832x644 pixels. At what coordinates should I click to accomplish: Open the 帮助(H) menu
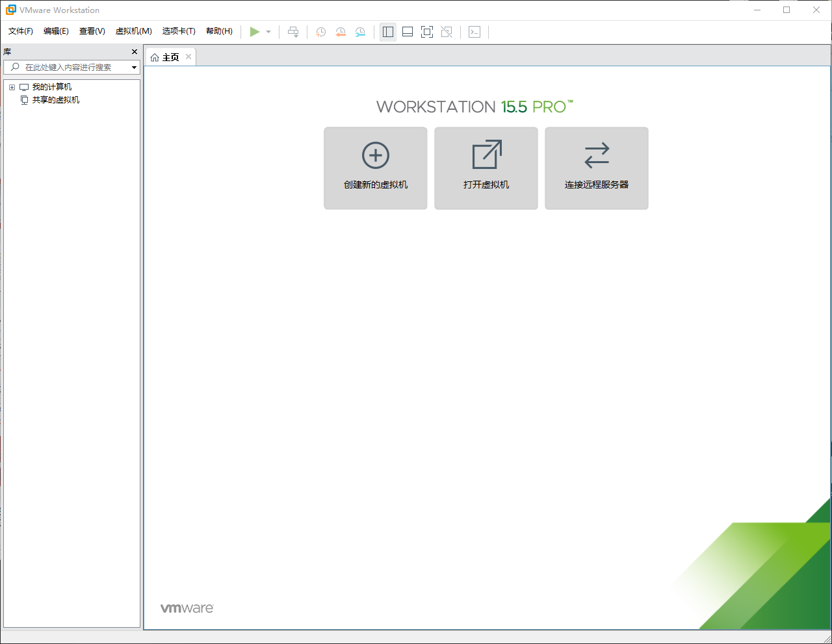pos(220,31)
